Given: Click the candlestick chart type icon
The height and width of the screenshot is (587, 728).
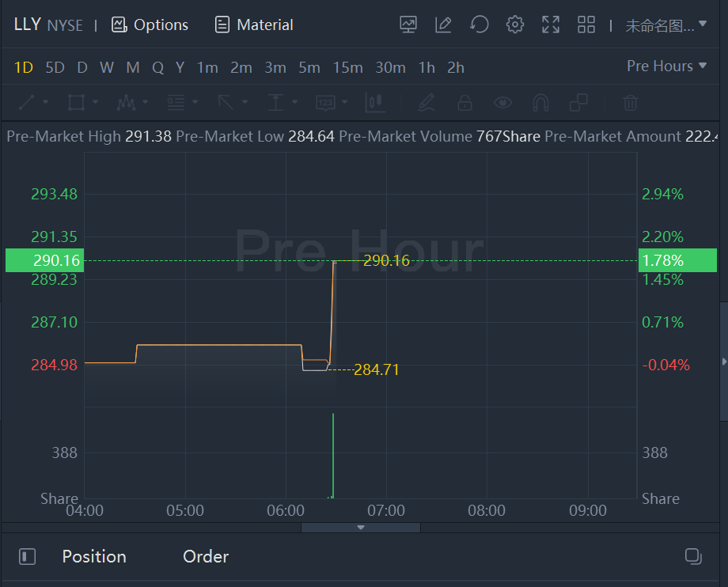Looking at the screenshot, I should (374, 102).
